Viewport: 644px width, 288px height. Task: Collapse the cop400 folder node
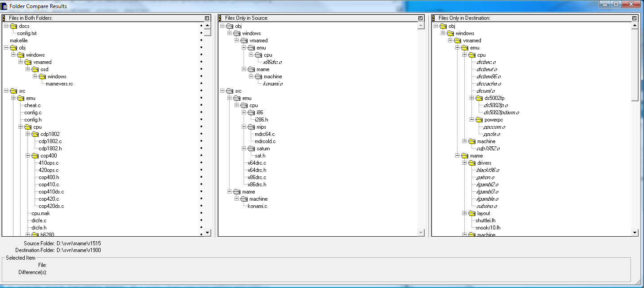pyautogui.click(x=28, y=156)
